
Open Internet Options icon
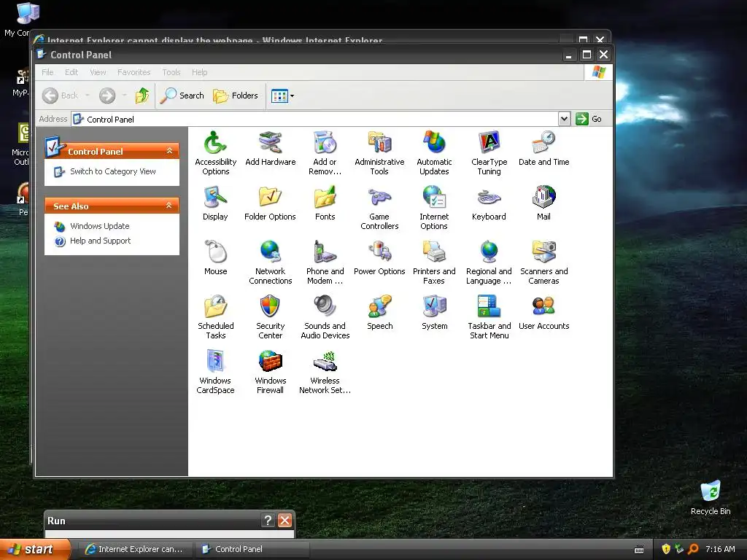coord(434,208)
